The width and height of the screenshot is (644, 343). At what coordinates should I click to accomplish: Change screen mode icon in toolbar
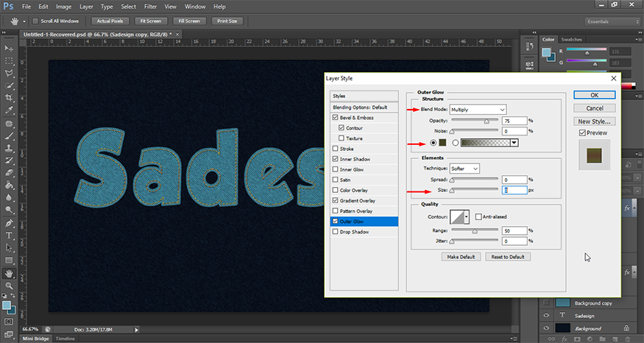point(9,334)
